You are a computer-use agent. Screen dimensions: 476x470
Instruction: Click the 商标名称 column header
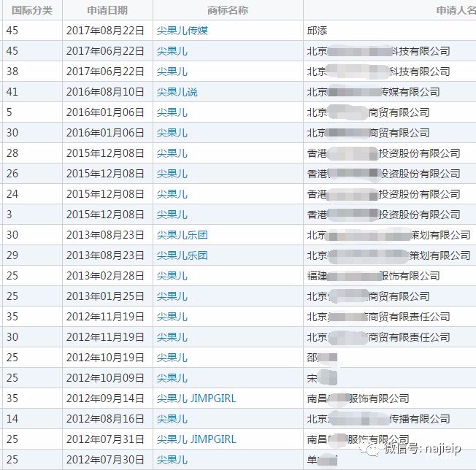[x=228, y=10]
